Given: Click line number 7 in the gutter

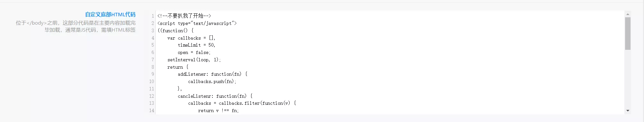Looking at the screenshot, I should pos(153,60).
